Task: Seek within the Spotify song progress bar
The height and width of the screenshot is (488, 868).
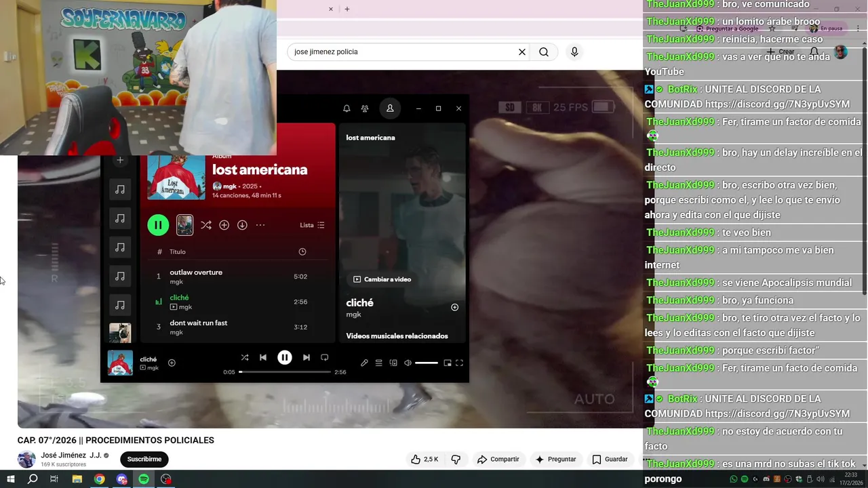Action: 285,372
